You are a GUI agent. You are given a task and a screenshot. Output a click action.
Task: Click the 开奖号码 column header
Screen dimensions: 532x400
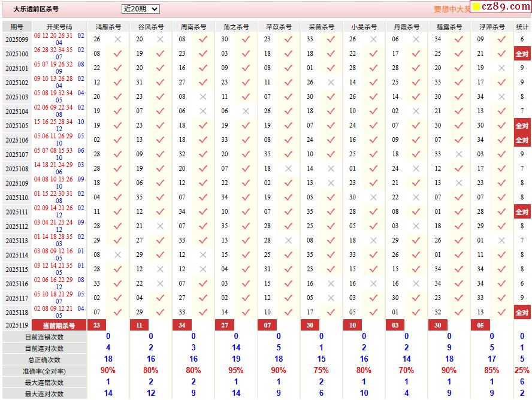59,27
